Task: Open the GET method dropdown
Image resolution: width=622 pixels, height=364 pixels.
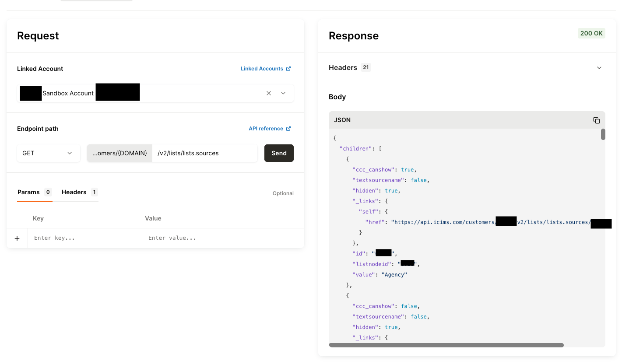Action: [48, 153]
